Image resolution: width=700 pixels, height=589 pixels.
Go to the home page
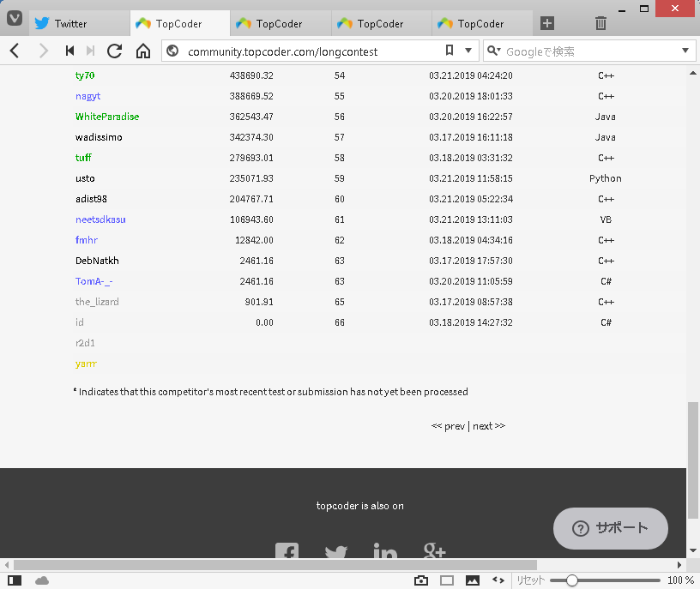point(143,51)
